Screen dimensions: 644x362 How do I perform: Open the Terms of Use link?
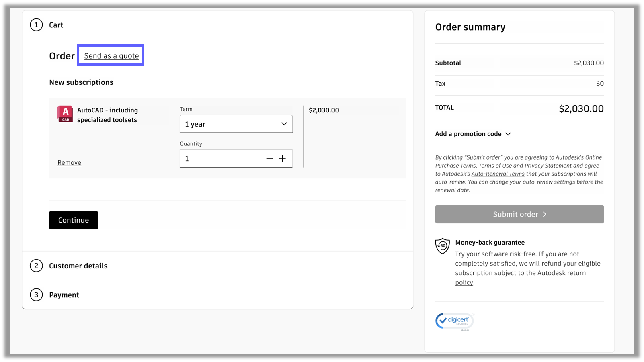pos(495,166)
